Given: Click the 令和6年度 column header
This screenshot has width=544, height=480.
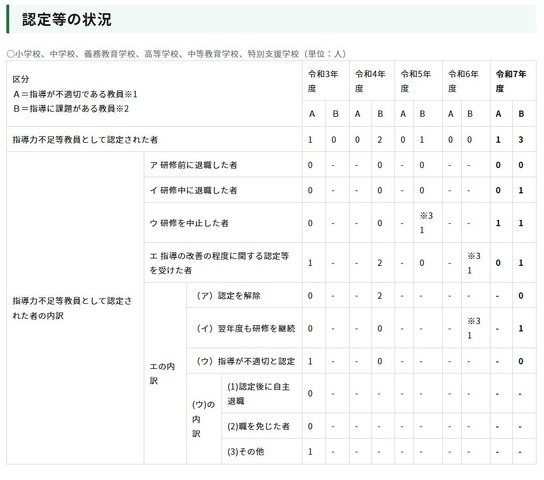Looking at the screenshot, I should point(464,81).
